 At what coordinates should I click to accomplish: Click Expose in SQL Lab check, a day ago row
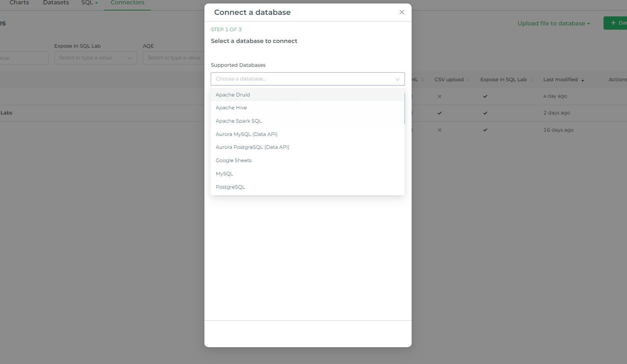pyautogui.click(x=485, y=96)
